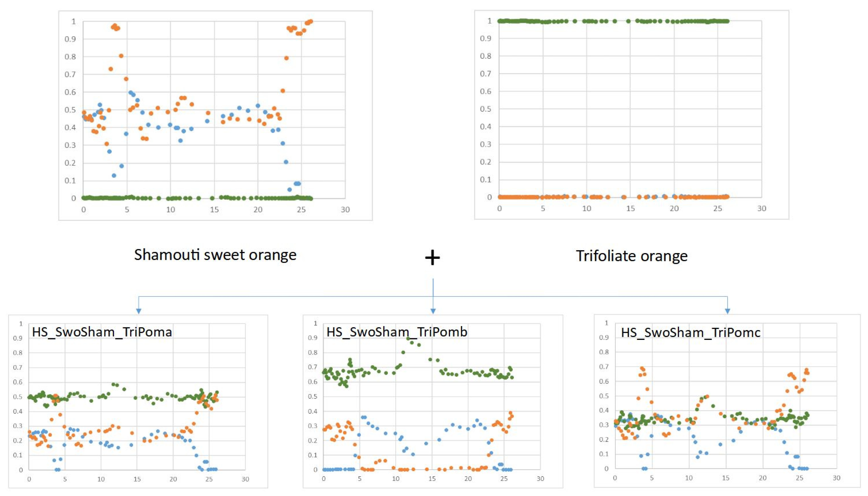Click y-axis label 1 in Trifoliate chart

(x=490, y=21)
